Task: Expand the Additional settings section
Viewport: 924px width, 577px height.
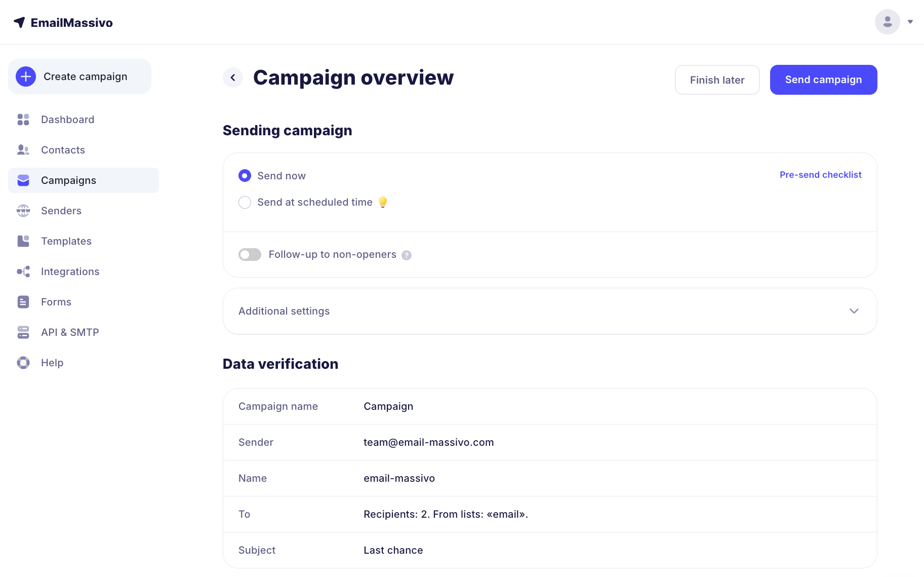Action: click(x=854, y=311)
